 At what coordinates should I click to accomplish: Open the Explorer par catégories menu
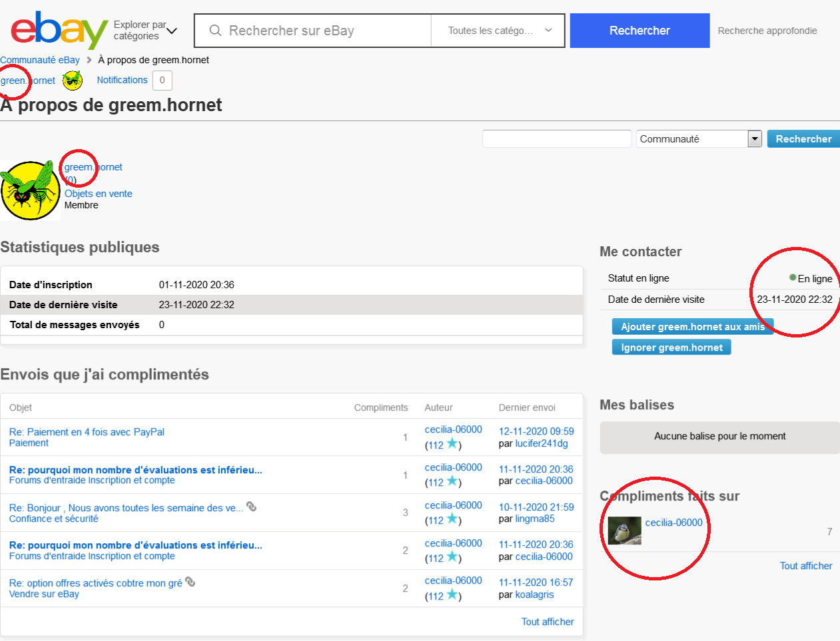(x=145, y=31)
